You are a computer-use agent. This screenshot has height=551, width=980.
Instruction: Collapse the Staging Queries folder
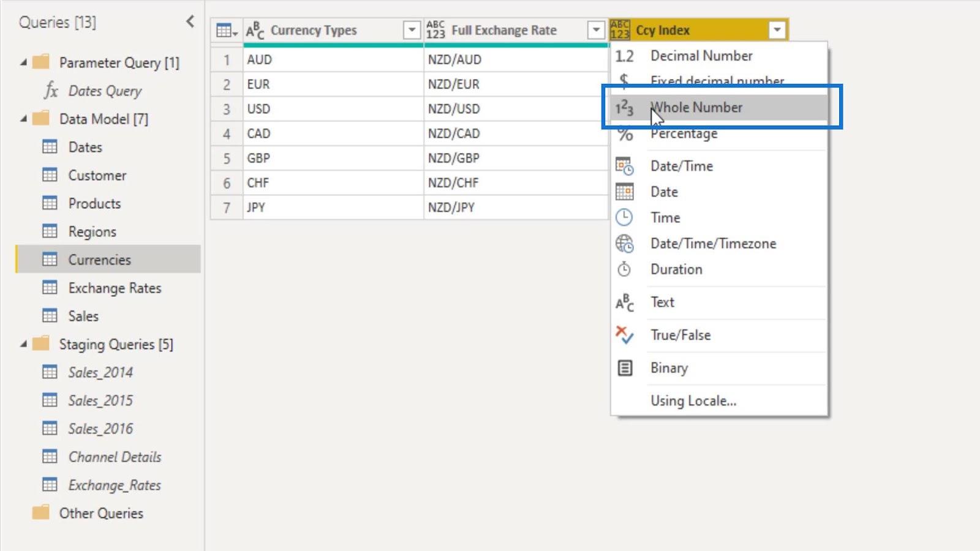tap(23, 344)
